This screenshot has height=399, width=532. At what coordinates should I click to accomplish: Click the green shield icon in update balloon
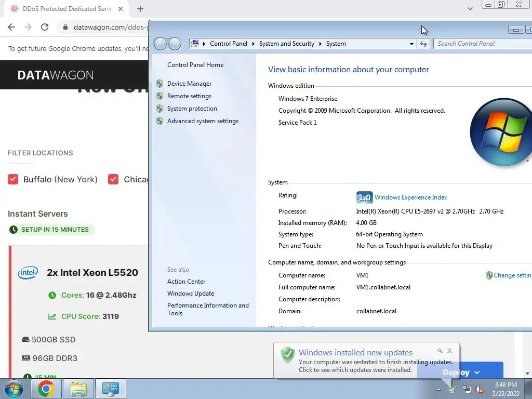(287, 354)
